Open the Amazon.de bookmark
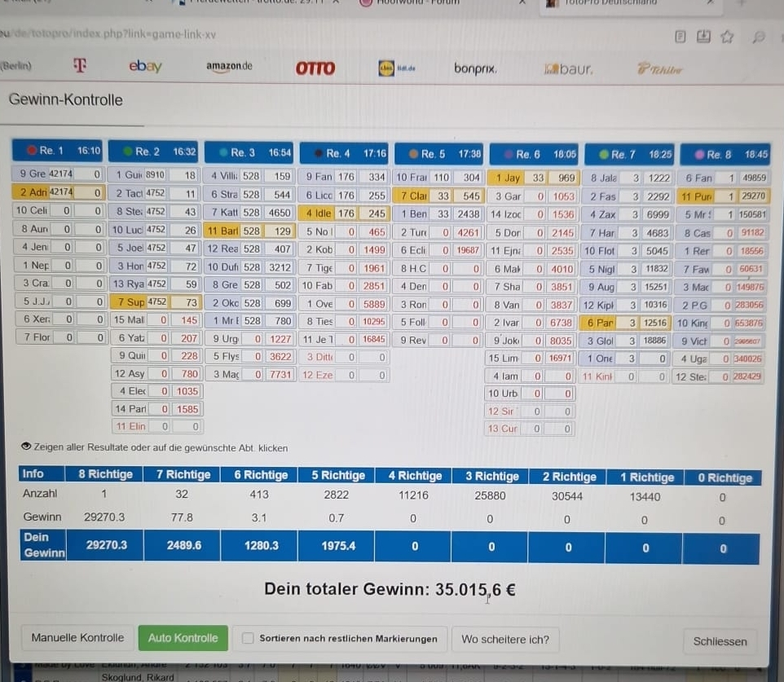The width and height of the screenshot is (784, 682). coord(229,67)
